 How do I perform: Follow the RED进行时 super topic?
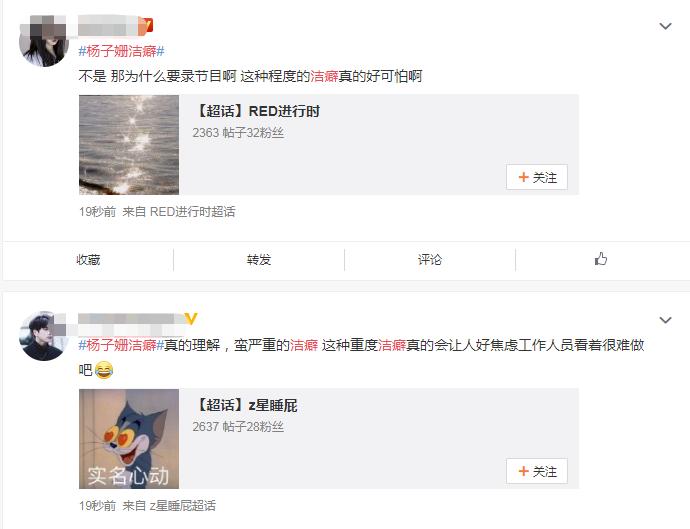coord(537,177)
